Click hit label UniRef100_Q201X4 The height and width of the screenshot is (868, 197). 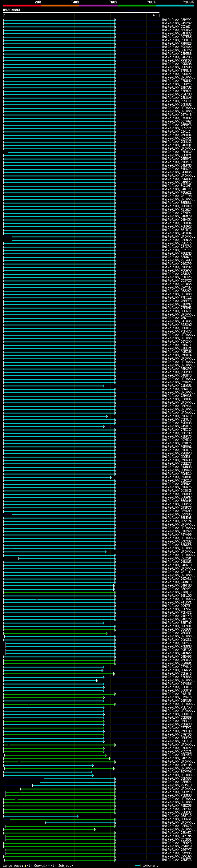pyautogui.click(x=177, y=132)
